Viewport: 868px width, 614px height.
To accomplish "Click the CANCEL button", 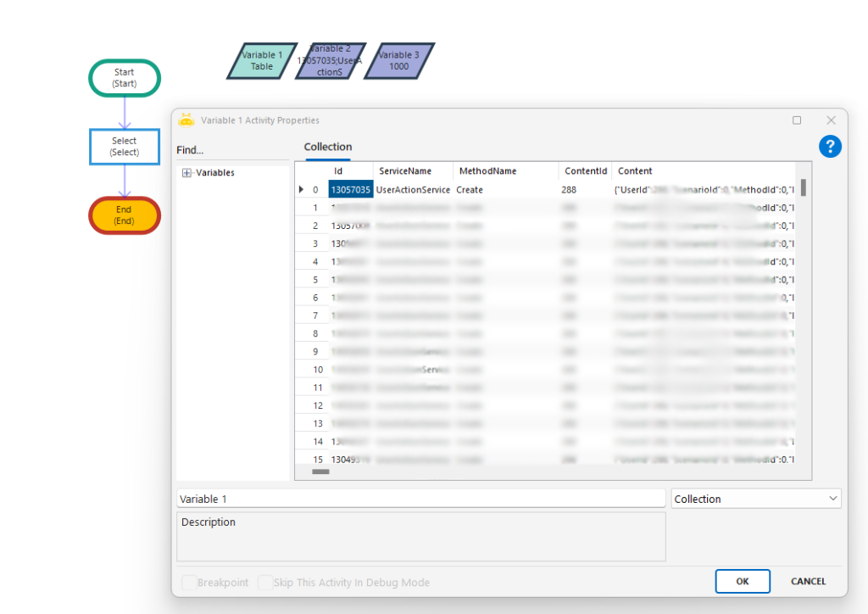I will tap(808, 581).
